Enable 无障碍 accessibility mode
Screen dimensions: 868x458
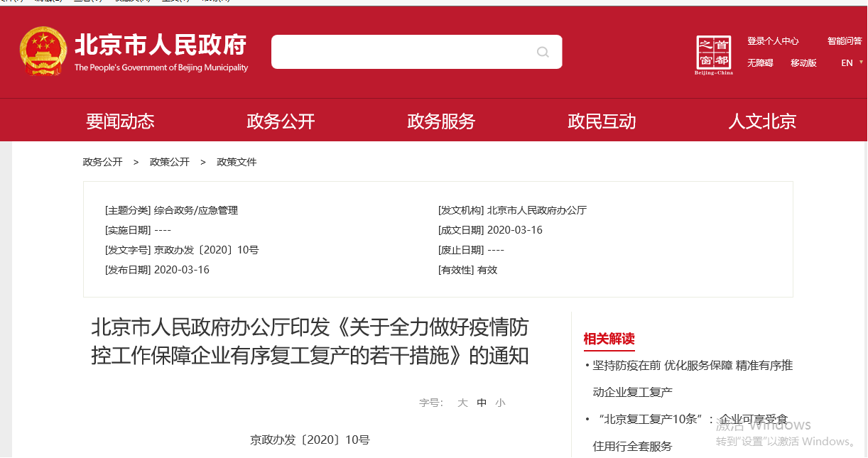[x=760, y=63]
